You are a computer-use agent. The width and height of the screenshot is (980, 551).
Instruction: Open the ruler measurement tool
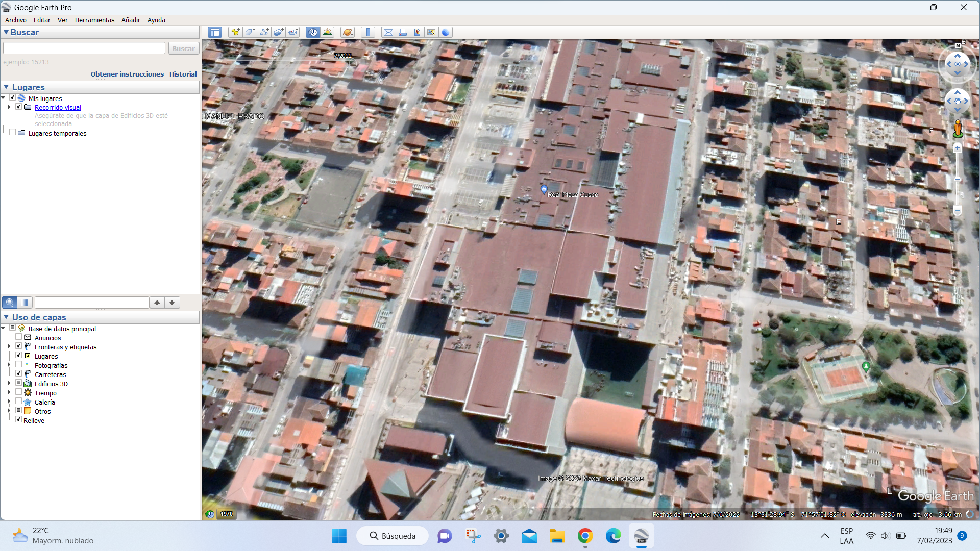point(368,32)
